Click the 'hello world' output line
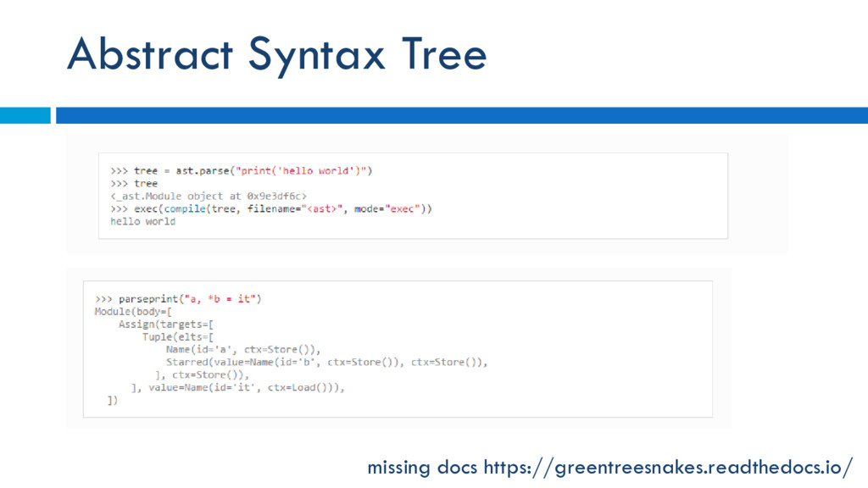The width and height of the screenshot is (868, 488). 142,222
